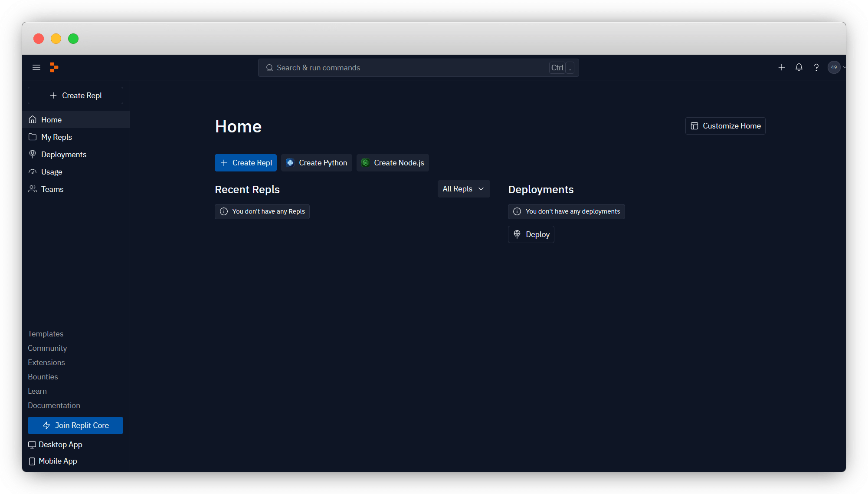Image resolution: width=868 pixels, height=494 pixels.
Task: Click the Customize Home button
Action: [x=725, y=126]
